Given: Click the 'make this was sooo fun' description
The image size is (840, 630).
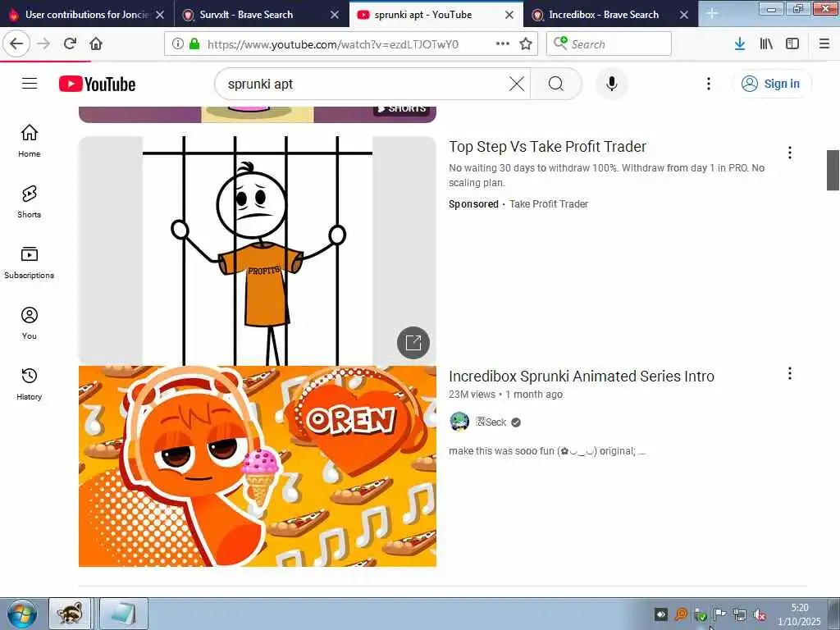Looking at the screenshot, I should (547, 451).
